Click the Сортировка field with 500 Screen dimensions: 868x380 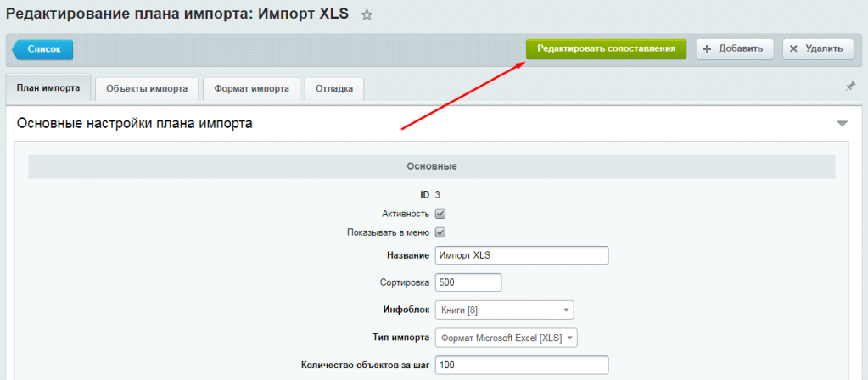pos(468,282)
